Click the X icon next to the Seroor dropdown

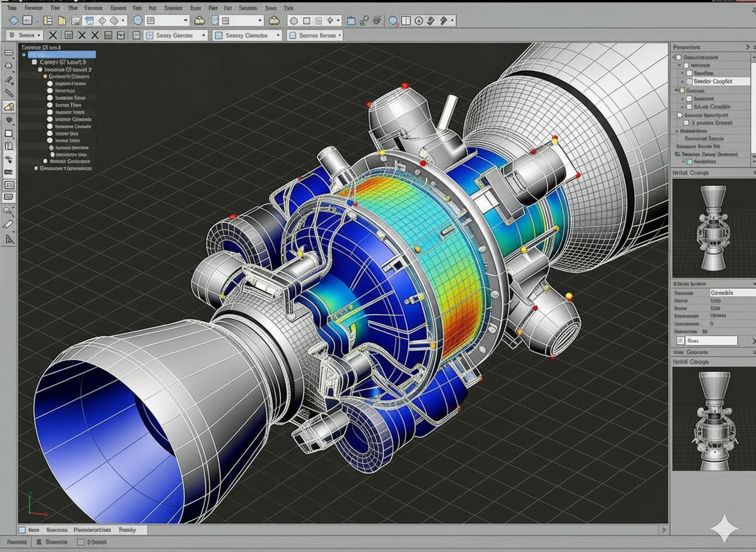pyautogui.click(x=53, y=35)
